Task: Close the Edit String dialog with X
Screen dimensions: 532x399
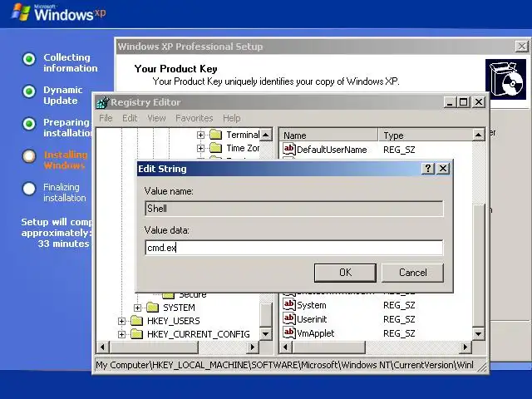Action: pos(443,168)
